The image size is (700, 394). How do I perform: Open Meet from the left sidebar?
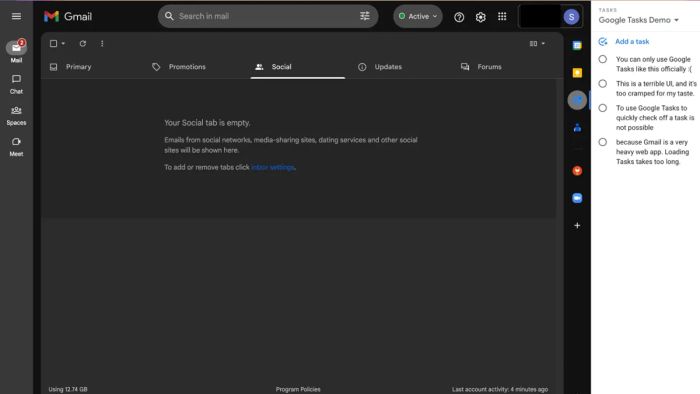click(16, 146)
